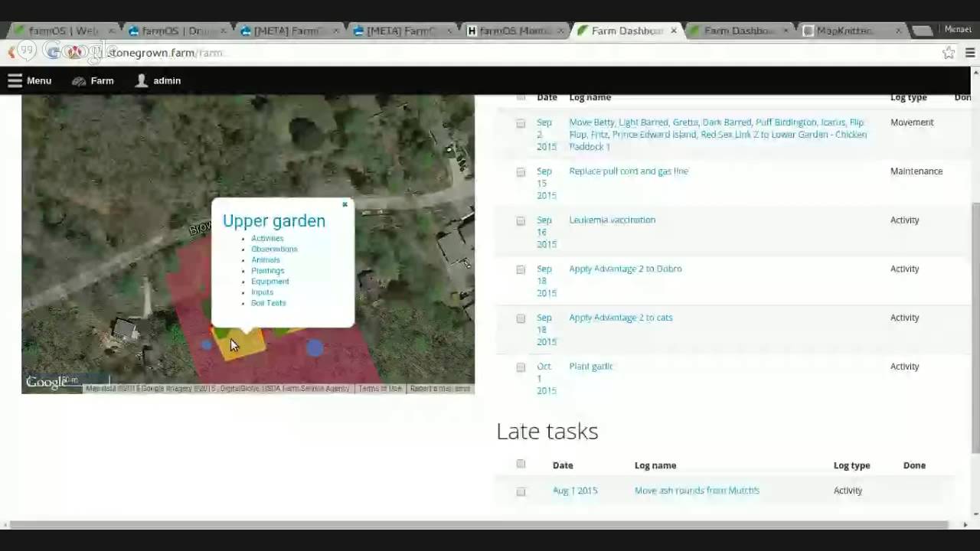Bookmark this page with the star icon

point(949,53)
